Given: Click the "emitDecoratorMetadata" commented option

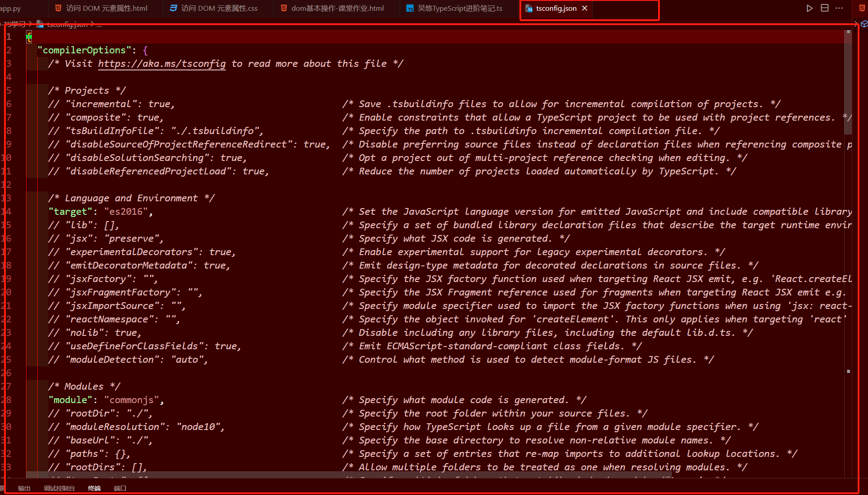Looking at the screenshot, I should click(139, 265).
